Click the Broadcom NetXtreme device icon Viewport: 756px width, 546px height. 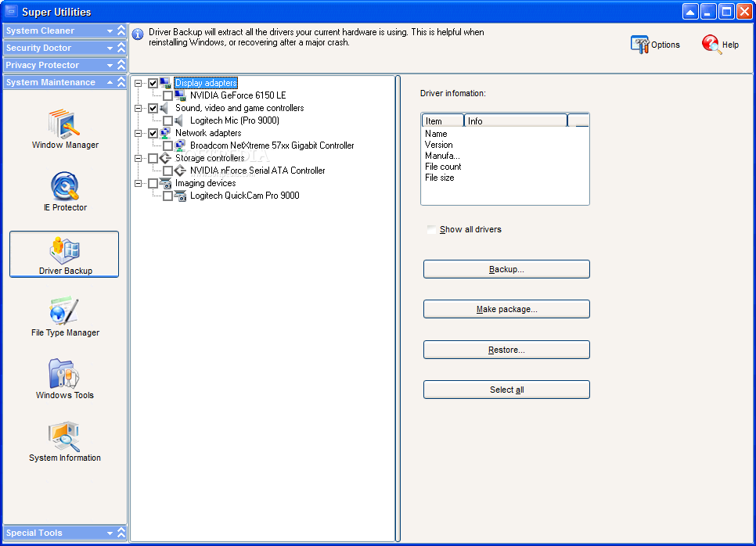click(x=180, y=145)
